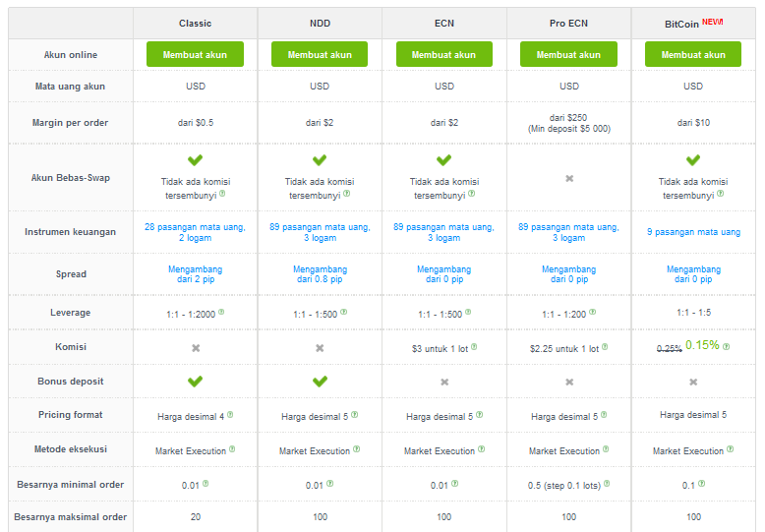Viewport: 765px width, 532px height.
Task: Click help icon beside BitCoin minimal order 0.1
Action: point(701,484)
